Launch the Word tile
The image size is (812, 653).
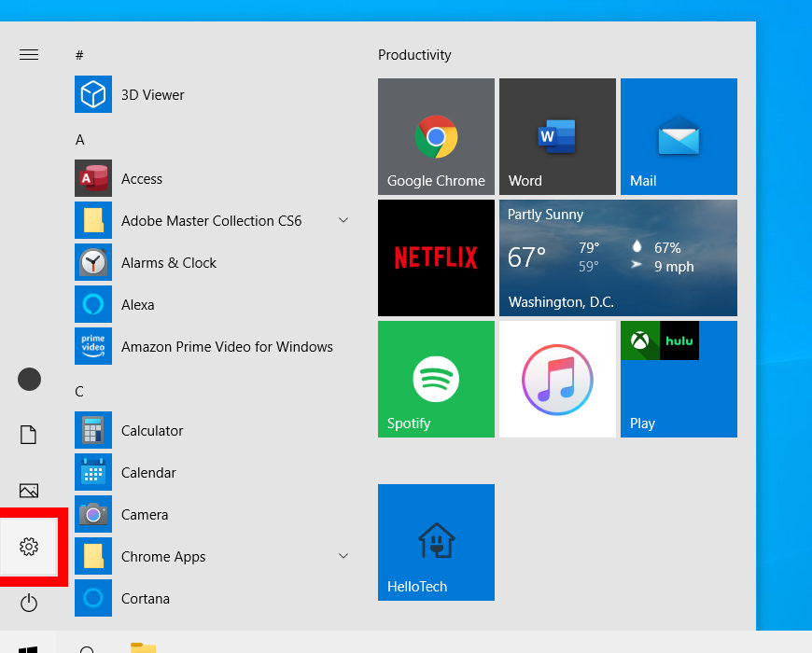(557, 136)
